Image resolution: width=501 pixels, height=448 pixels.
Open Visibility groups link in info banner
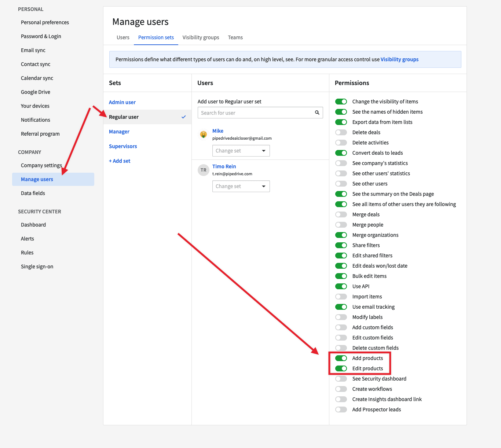pyautogui.click(x=399, y=59)
